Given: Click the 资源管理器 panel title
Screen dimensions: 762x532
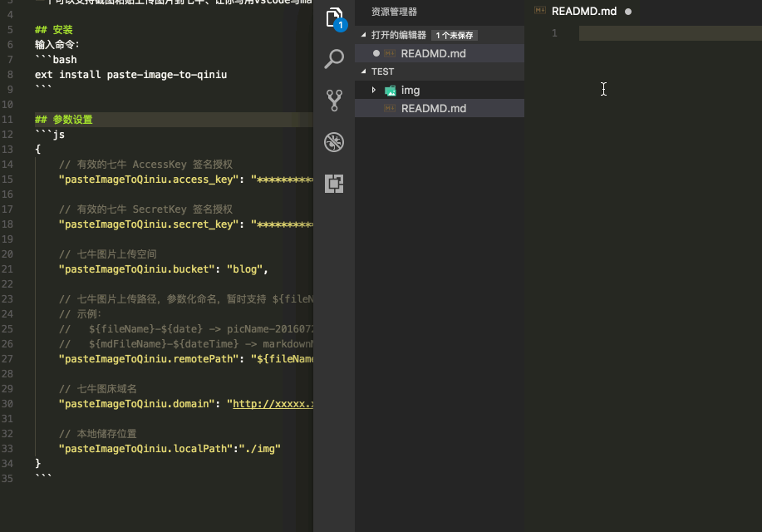Looking at the screenshot, I should (394, 12).
